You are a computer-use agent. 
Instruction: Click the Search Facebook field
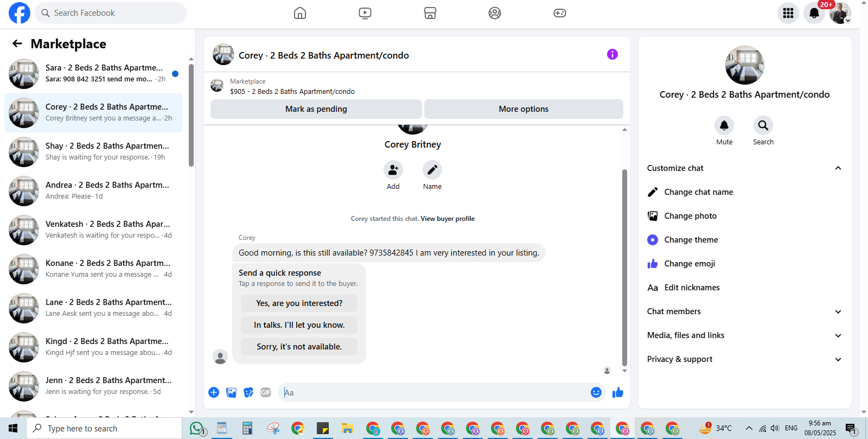click(111, 13)
